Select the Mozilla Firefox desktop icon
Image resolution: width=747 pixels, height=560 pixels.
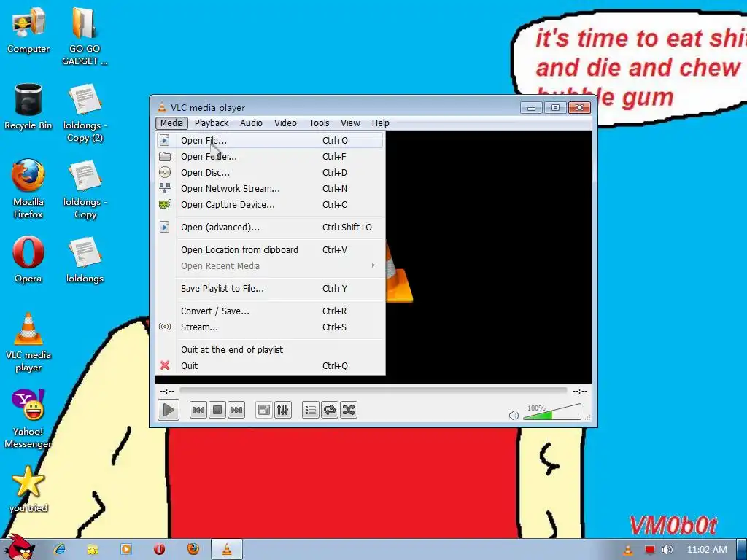coord(28,189)
